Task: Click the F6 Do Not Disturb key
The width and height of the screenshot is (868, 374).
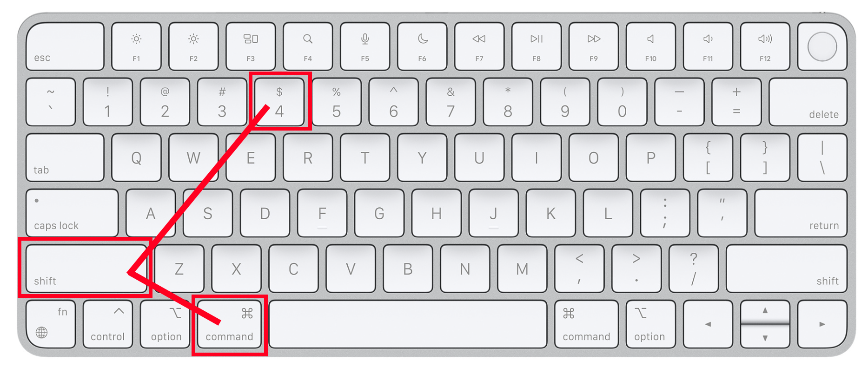Action: (x=422, y=46)
